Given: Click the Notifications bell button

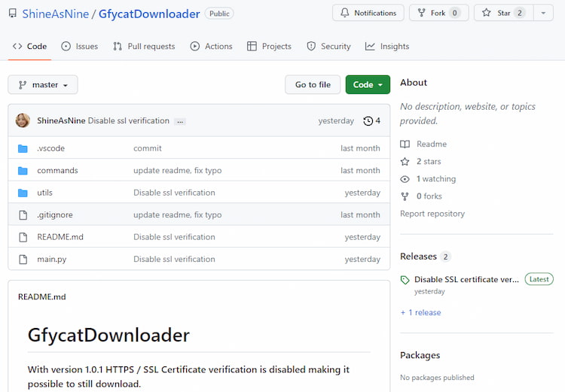Looking at the screenshot, I should point(368,13).
